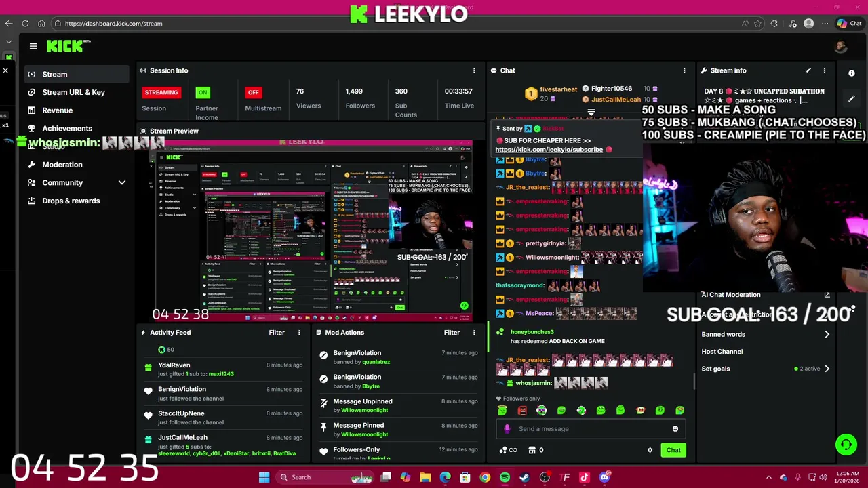868x488 pixels.
Task: Open the kick.com/leekylo/subscribe link
Action: [549, 150]
